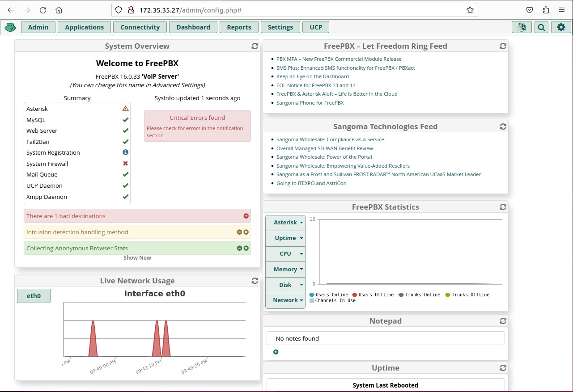Expand the Asterisk statistics dropdown

285,222
